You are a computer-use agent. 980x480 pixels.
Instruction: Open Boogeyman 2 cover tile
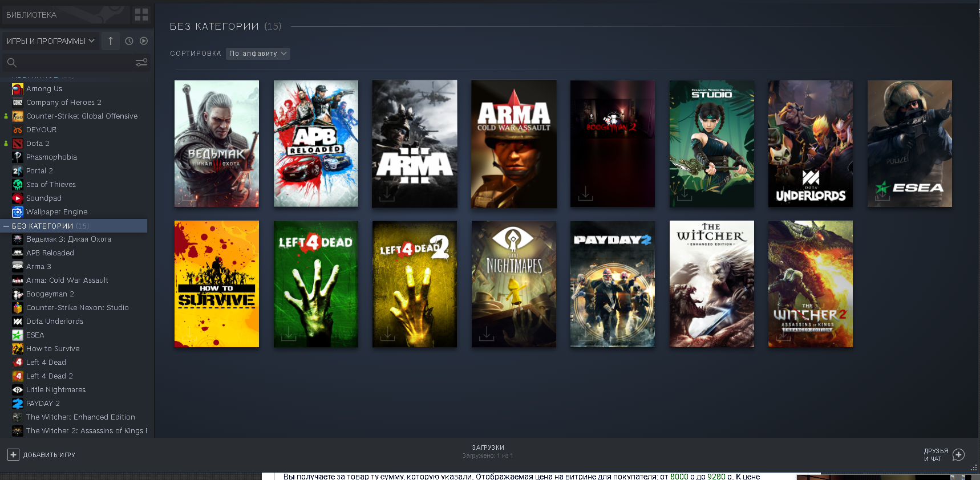coord(613,144)
